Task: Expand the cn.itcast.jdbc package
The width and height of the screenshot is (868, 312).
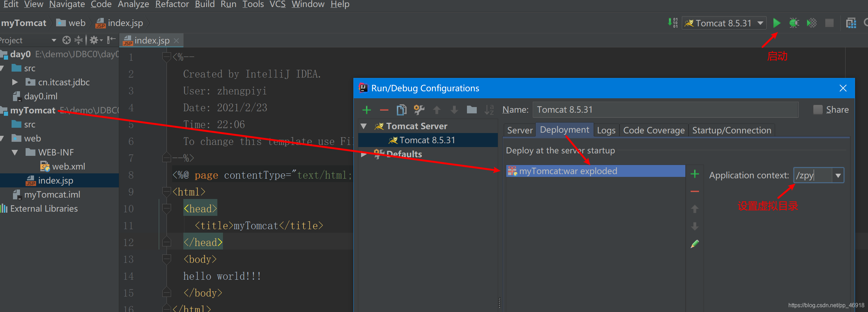Action: pyautogui.click(x=15, y=82)
